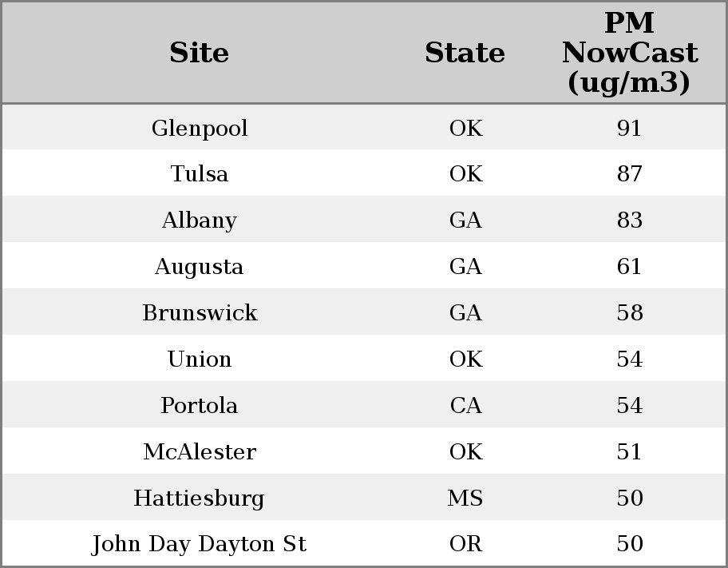The image size is (728, 568).
Task: Select the PM value 61
Action: click(629, 267)
